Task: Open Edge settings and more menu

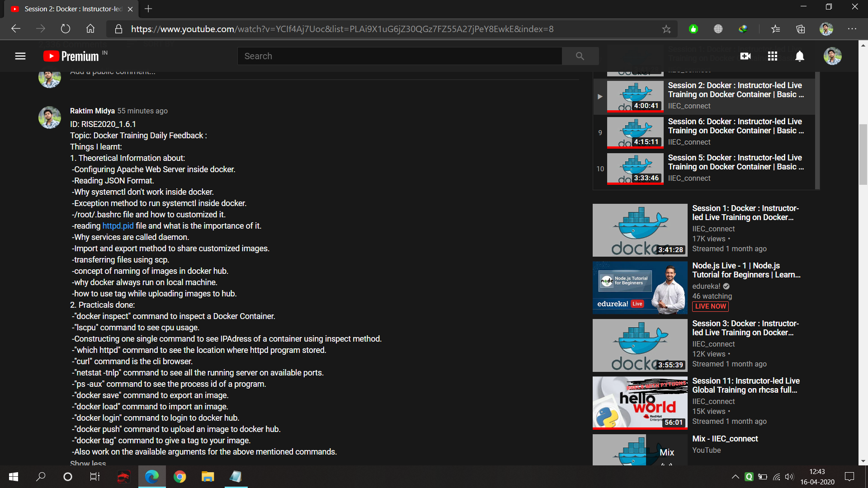Action: click(852, 29)
